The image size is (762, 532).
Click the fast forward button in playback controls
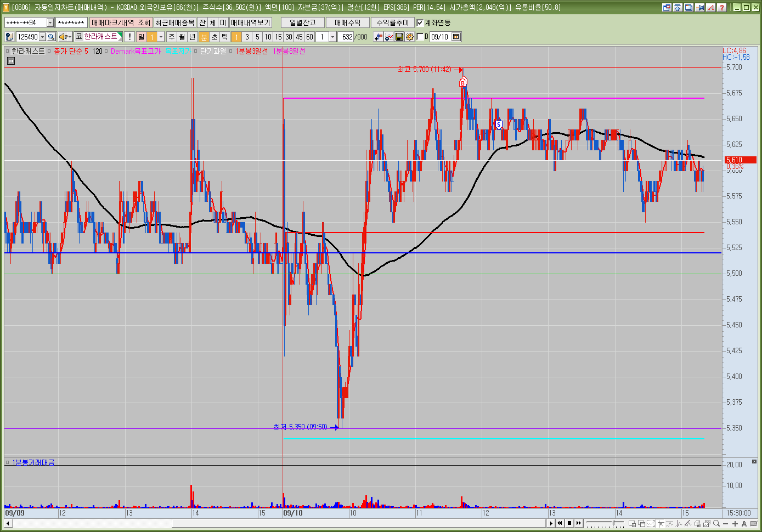click(579, 523)
